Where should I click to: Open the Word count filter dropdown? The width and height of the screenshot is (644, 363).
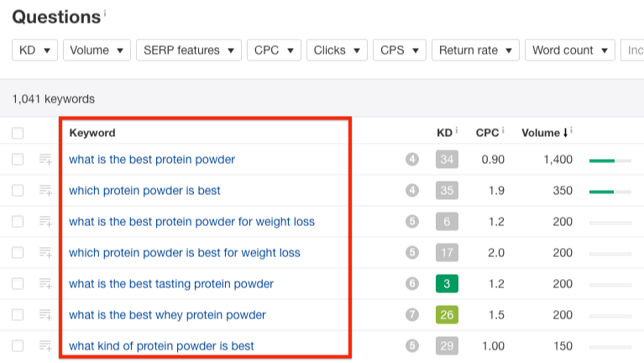coord(570,50)
